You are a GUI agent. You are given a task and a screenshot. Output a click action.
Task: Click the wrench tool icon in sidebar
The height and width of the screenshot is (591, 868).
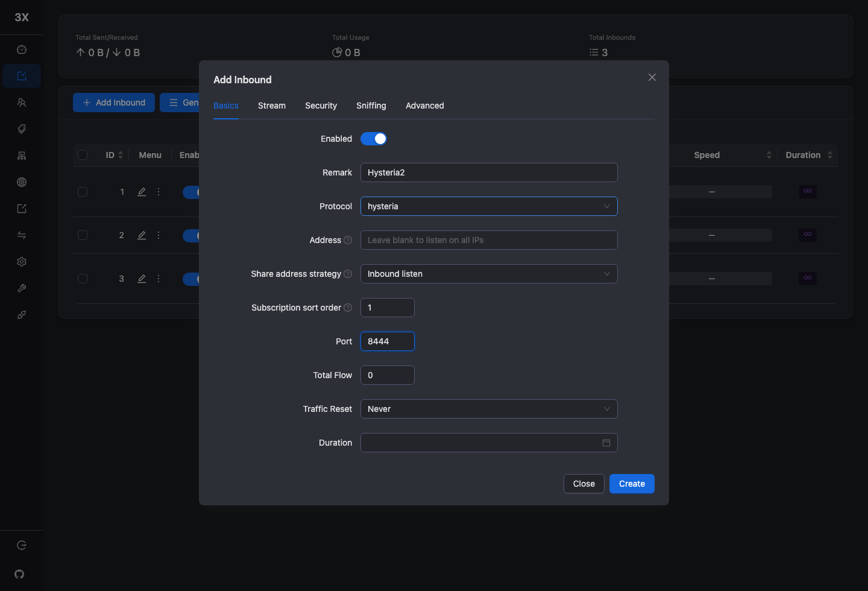22,288
